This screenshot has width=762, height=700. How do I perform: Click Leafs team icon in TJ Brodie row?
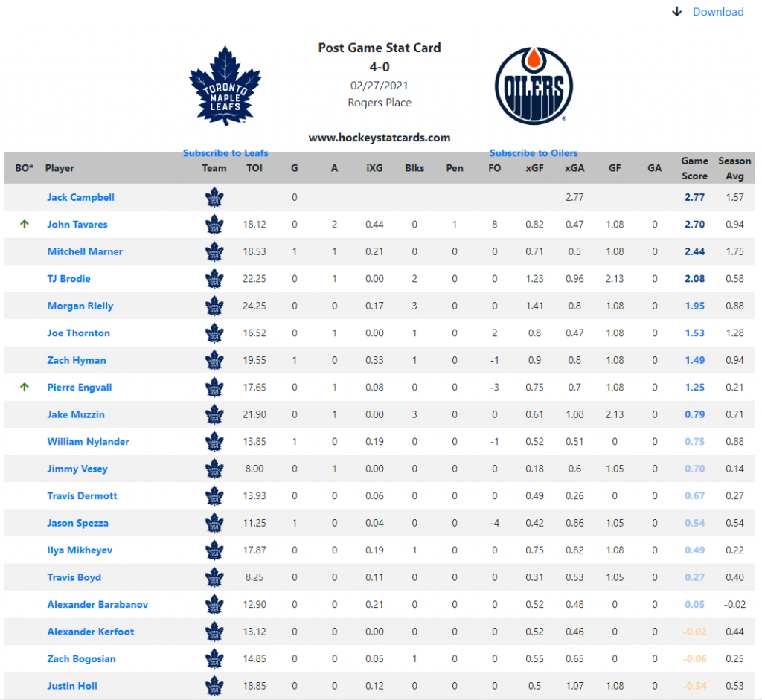click(214, 279)
